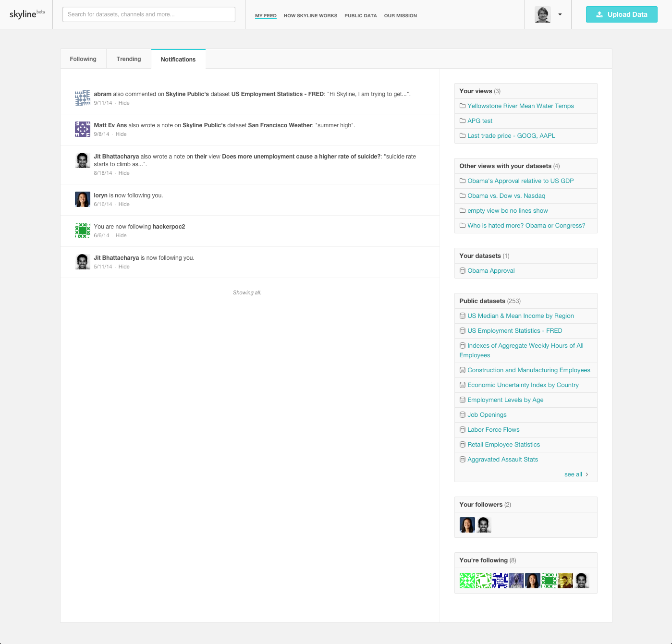The image size is (672, 644).
Task: Click second follower avatar (man in grayscale)
Action: coord(484,525)
